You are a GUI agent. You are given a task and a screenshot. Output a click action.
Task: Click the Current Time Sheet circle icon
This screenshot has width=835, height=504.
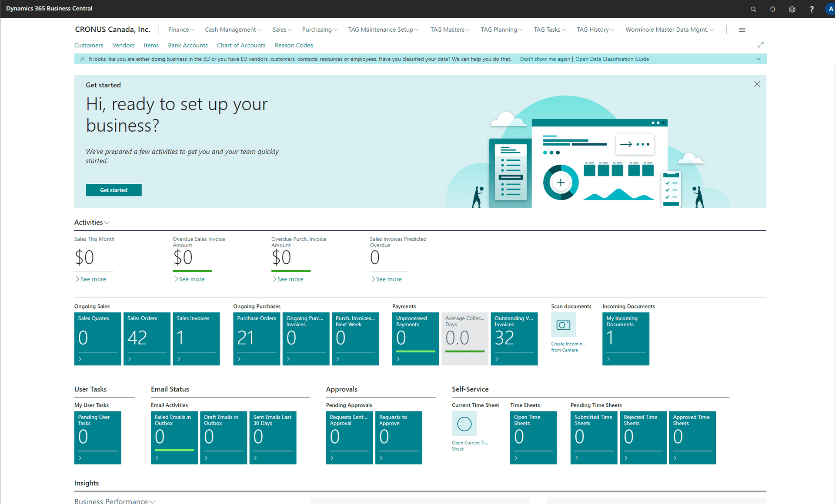point(464,424)
